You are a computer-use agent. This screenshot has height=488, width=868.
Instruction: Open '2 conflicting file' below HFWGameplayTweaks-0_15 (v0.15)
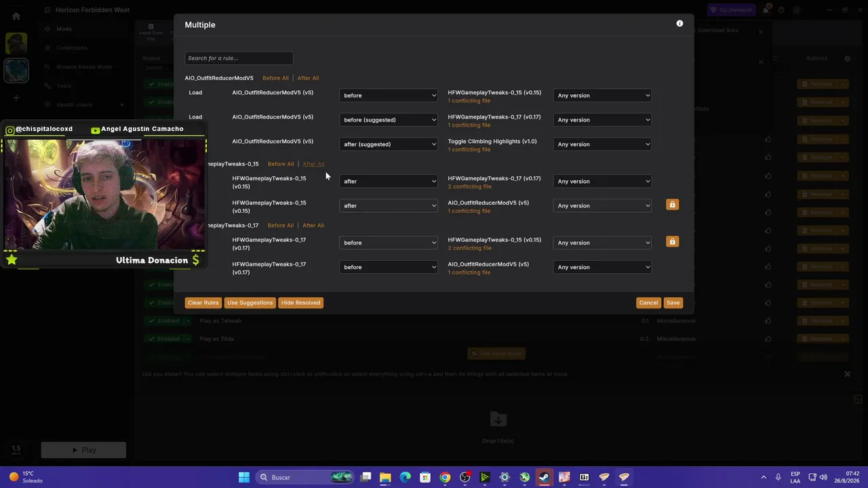click(x=469, y=248)
